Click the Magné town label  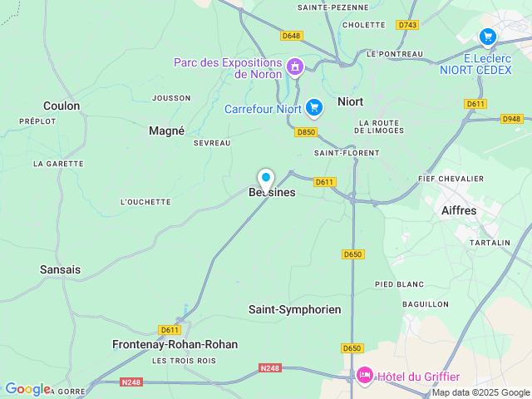166,131
